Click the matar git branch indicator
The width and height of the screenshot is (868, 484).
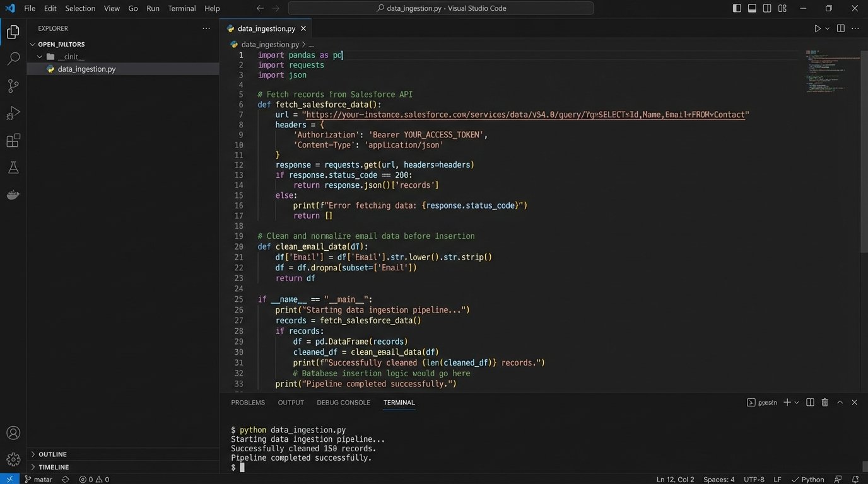pyautogui.click(x=38, y=480)
